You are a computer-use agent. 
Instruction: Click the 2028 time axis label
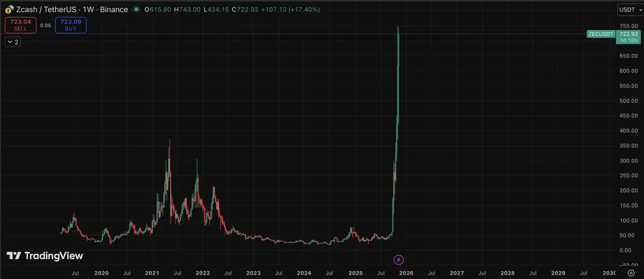click(508, 273)
